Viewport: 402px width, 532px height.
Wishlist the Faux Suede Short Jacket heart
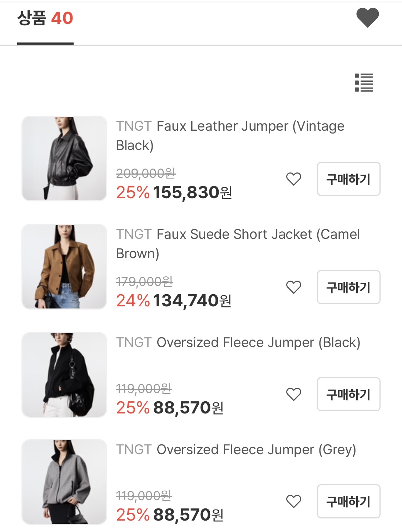pos(294,287)
